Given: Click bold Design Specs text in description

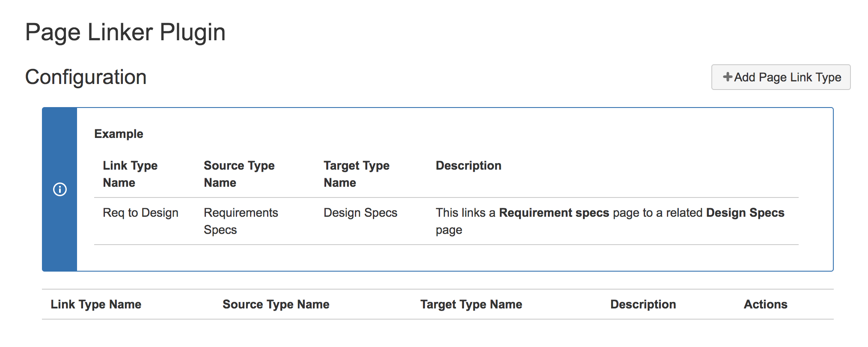Looking at the screenshot, I should (745, 213).
